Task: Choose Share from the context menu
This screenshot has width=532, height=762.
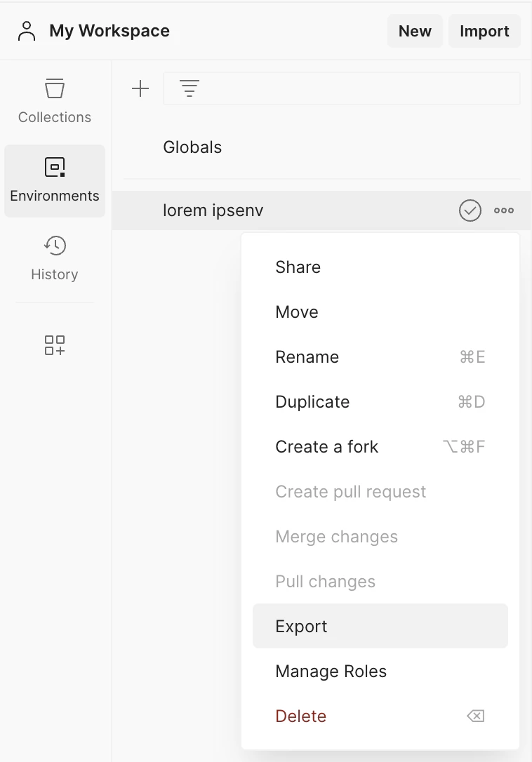Action: pos(298,267)
